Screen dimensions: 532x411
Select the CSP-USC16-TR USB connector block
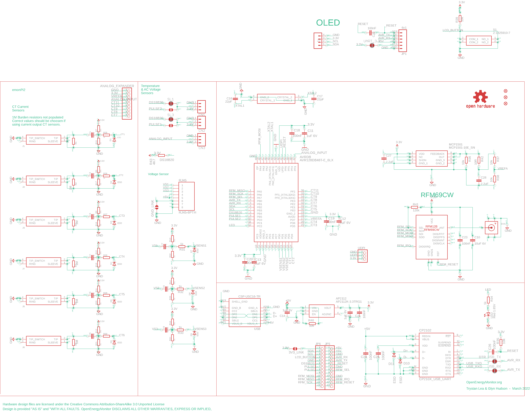click(245, 313)
